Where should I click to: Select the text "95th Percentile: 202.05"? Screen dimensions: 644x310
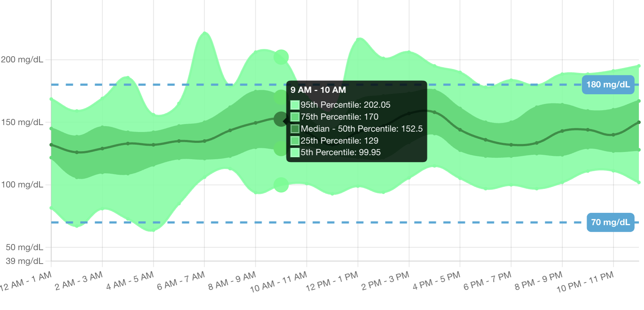click(345, 105)
